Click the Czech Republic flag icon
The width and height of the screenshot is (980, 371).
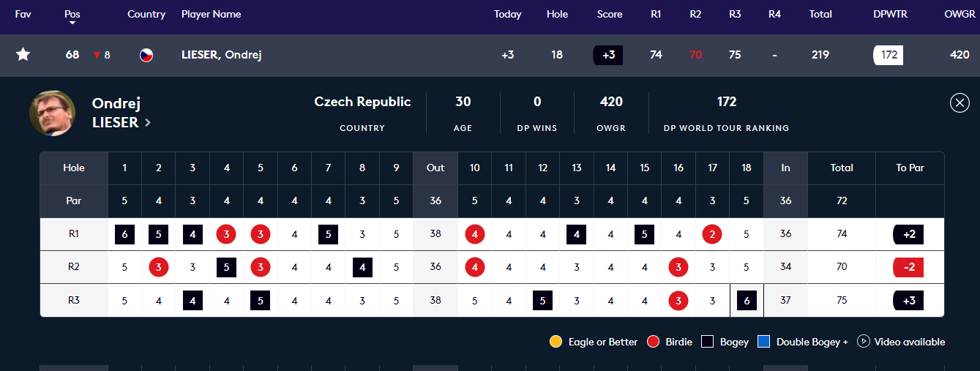(146, 55)
